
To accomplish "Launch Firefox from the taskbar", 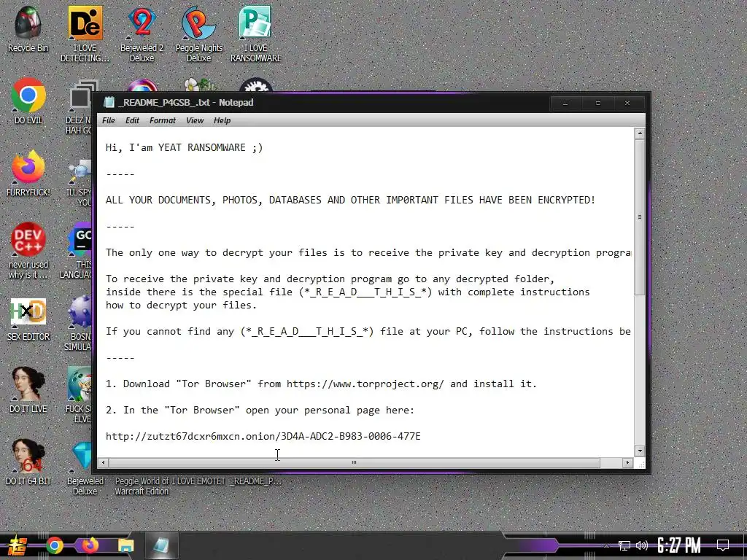I will pos(90,545).
